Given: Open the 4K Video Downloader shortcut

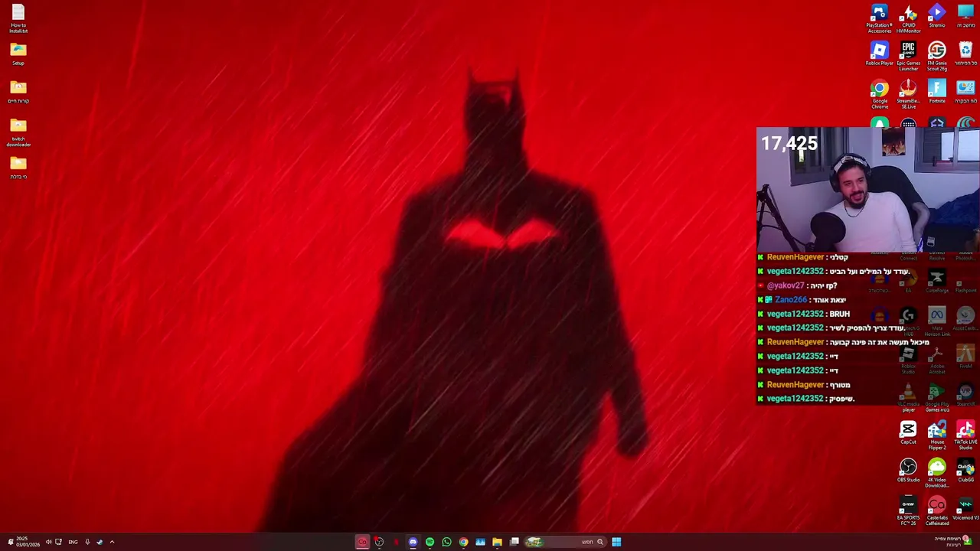Looking at the screenshot, I should click(x=936, y=473).
